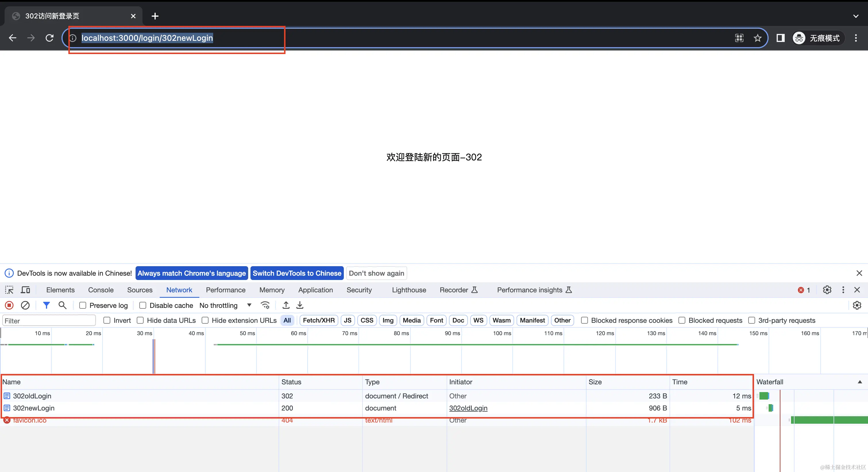Stop recording network log

(x=9, y=305)
